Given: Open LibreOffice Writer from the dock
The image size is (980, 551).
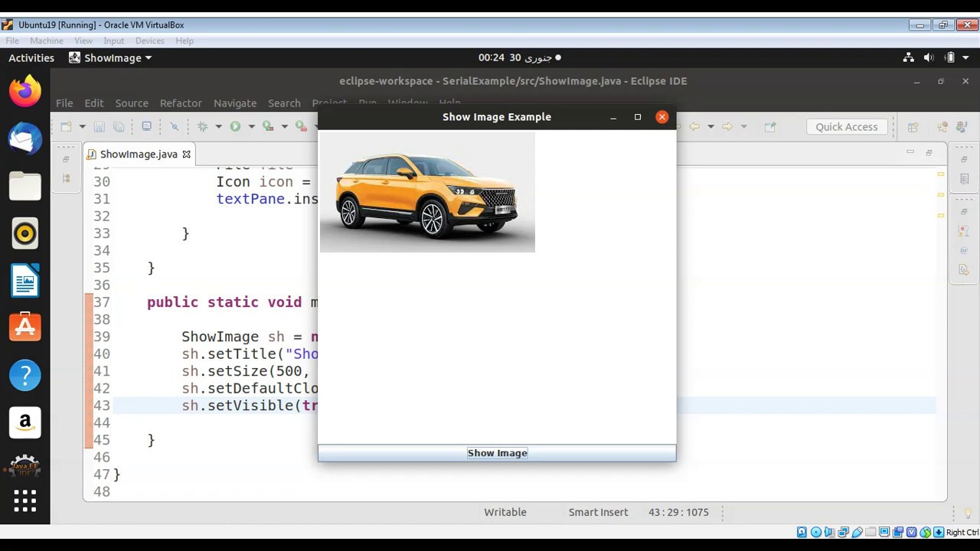Looking at the screenshot, I should coord(25,280).
